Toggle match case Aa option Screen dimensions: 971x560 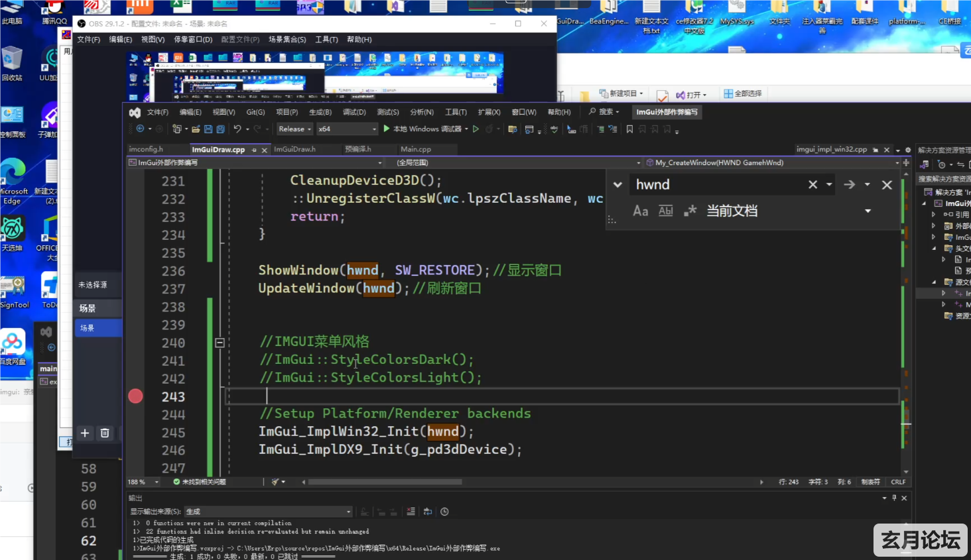tap(640, 211)
